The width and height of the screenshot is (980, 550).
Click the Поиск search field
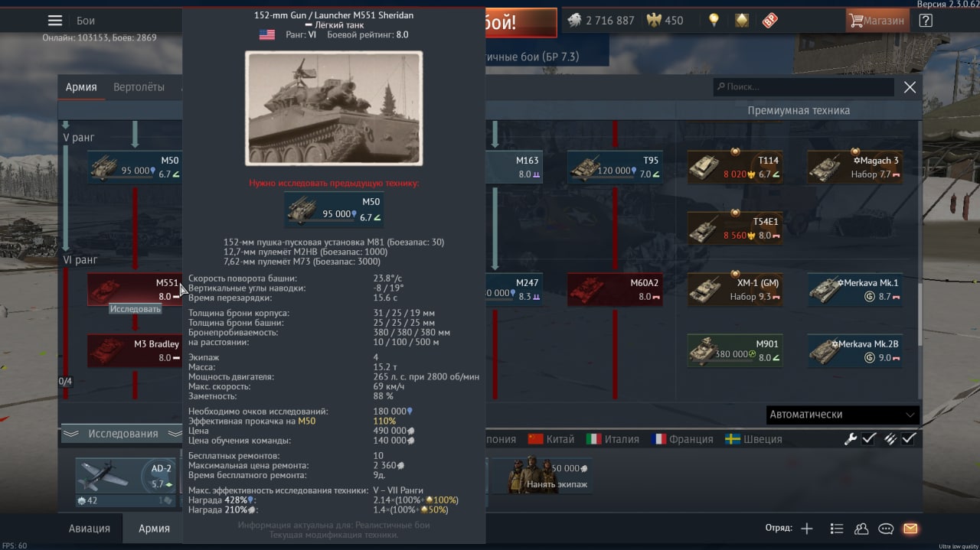coord(804,87)
